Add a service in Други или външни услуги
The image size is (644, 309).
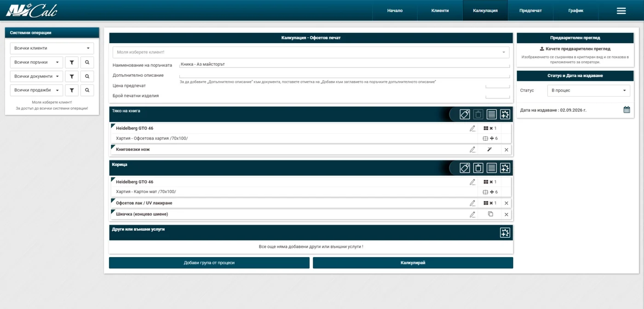click(x=505, y=233)
